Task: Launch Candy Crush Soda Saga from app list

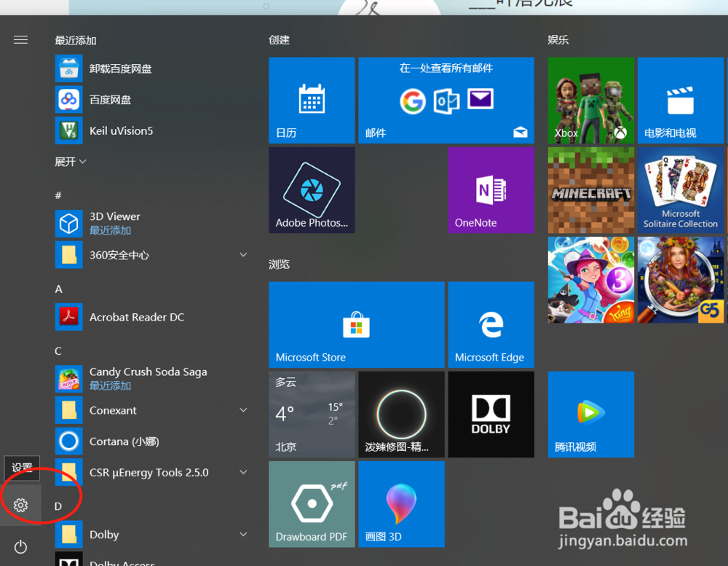Action: pos(151,379)
